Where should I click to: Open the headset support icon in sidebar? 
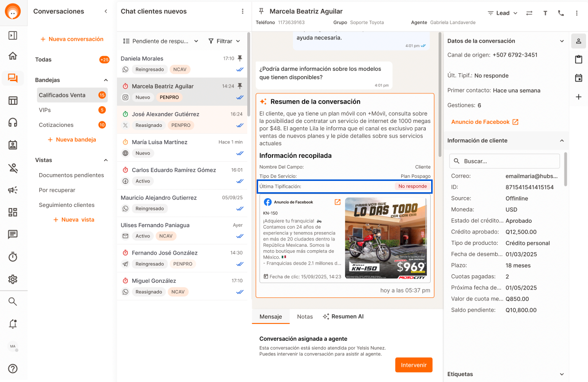pos(13,122)
